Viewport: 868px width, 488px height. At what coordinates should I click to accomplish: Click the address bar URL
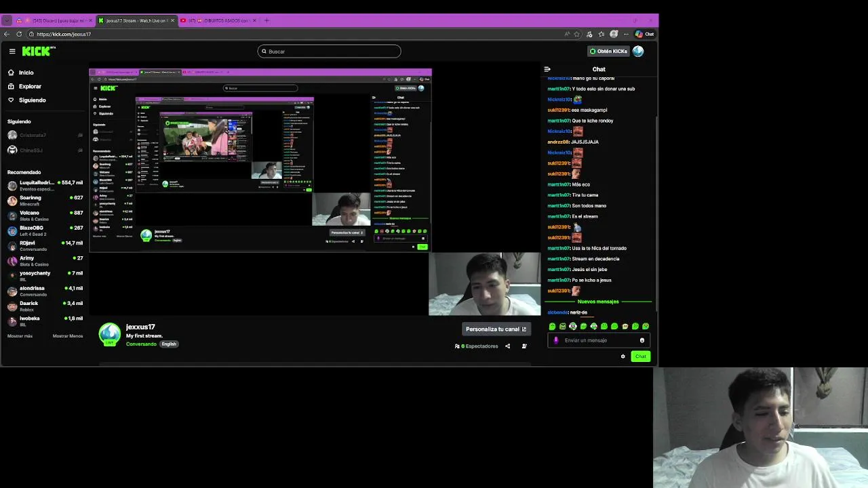[64, 34]
